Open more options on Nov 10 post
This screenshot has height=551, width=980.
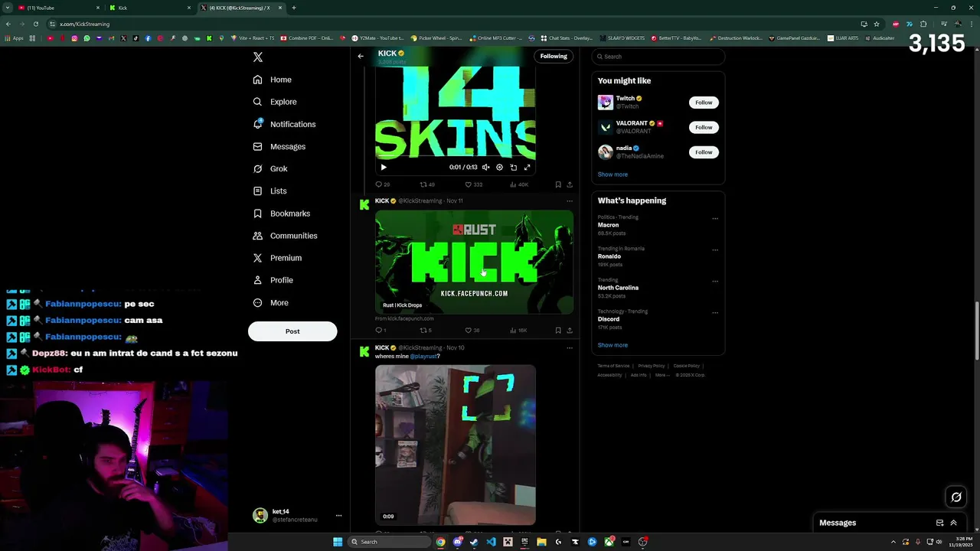click(x=569, y=348)
